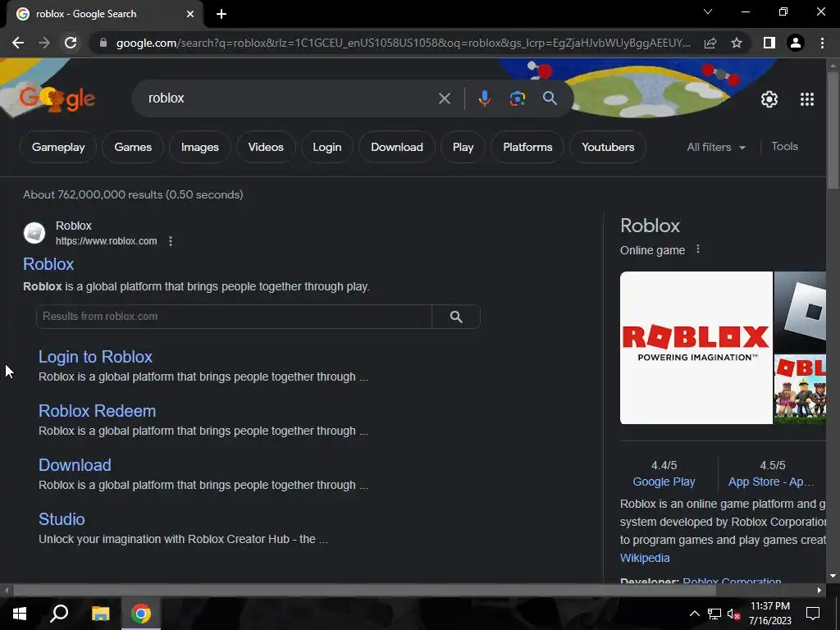The image size is (840, 630).
Task: Submit search with the blue magnifier icon
Action: click(x=550, y=98)
